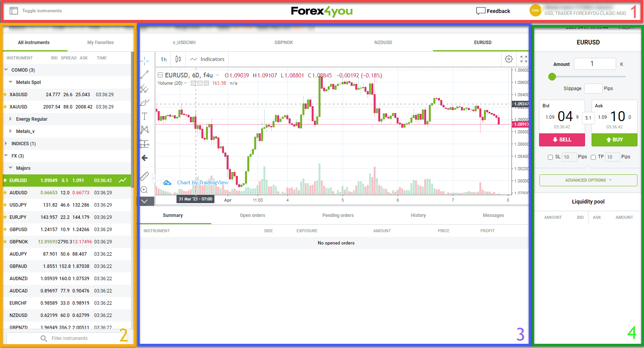644x348 pixels.
Task: Click the Toggle instruments label
Action: [42, 11]
